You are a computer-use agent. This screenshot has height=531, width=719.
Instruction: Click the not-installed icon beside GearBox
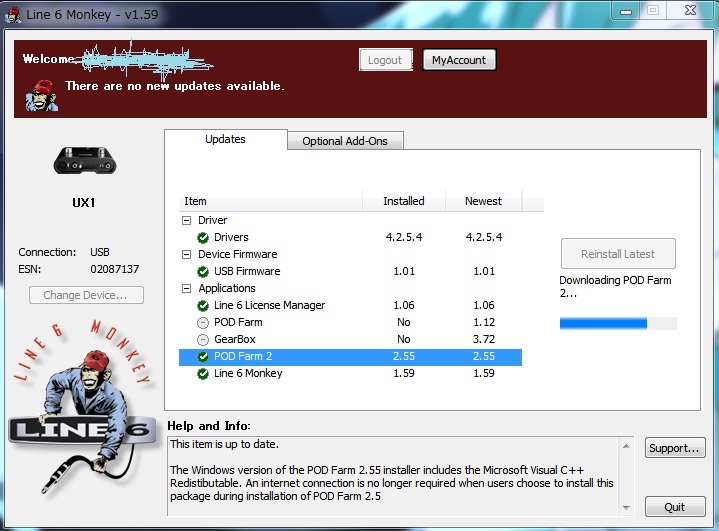(203, 340)
